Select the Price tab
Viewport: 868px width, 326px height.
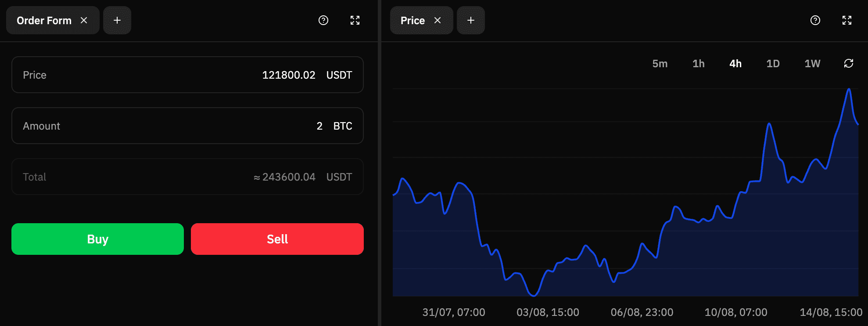[x=412, y=21]
